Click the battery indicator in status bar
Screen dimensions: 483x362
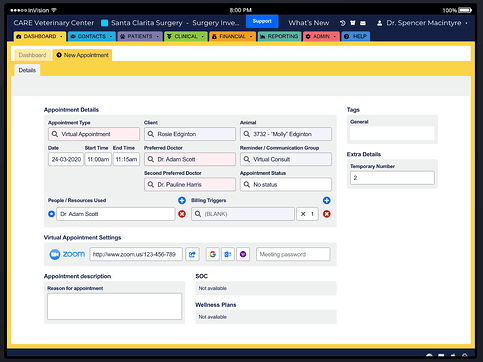[x=465, y=10]
